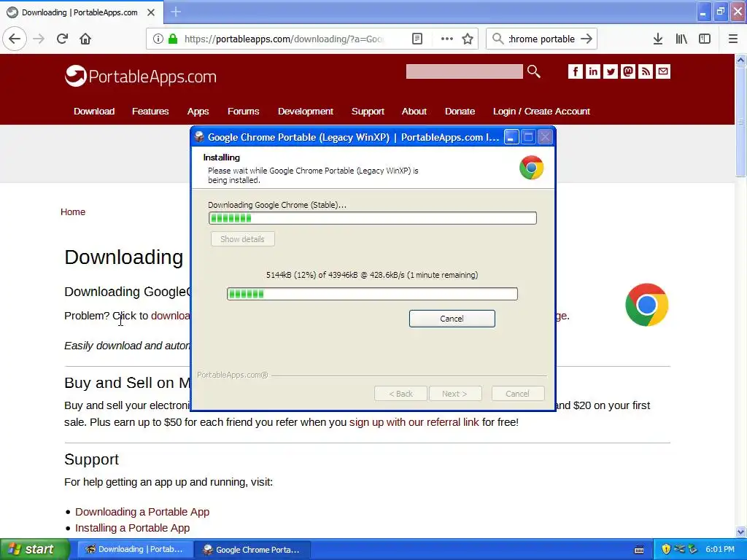
Task: Click the sign up with our referral link
Action: (x=414, y=422)
